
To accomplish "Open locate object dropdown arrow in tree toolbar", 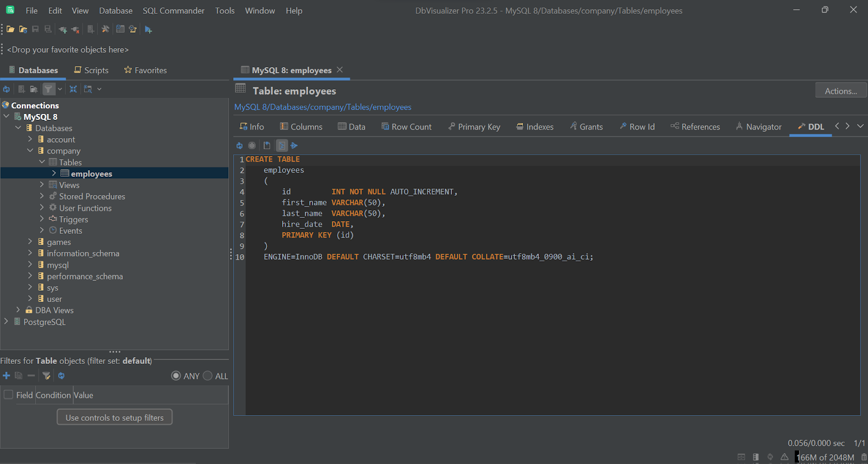I will 99,89.
